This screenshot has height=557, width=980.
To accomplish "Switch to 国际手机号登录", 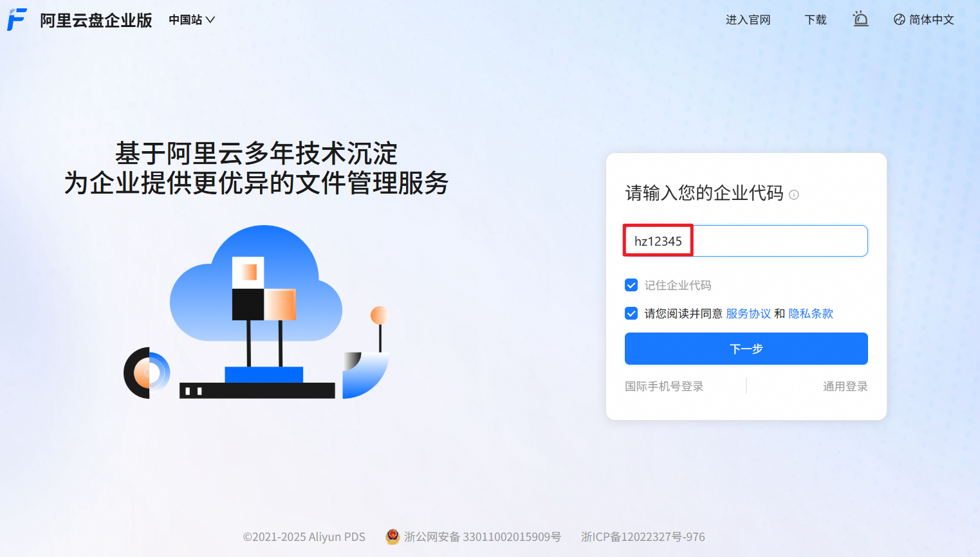I will click(664, 386).
